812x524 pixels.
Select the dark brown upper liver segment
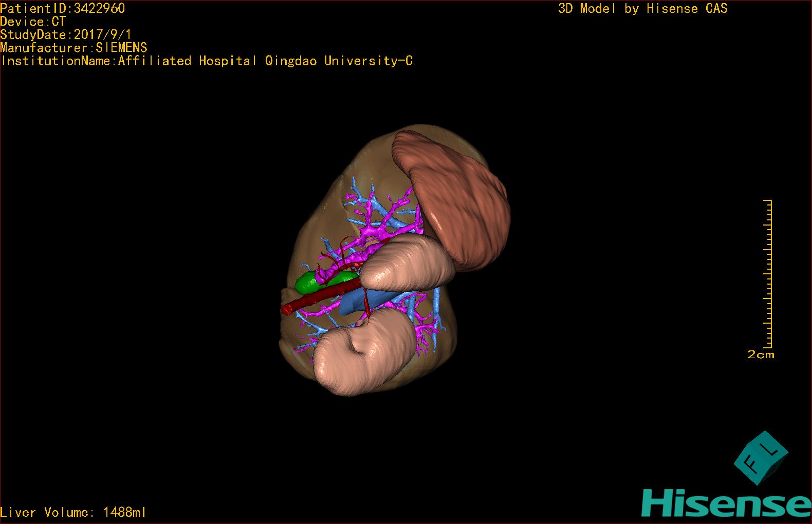[x=451, y=200]
